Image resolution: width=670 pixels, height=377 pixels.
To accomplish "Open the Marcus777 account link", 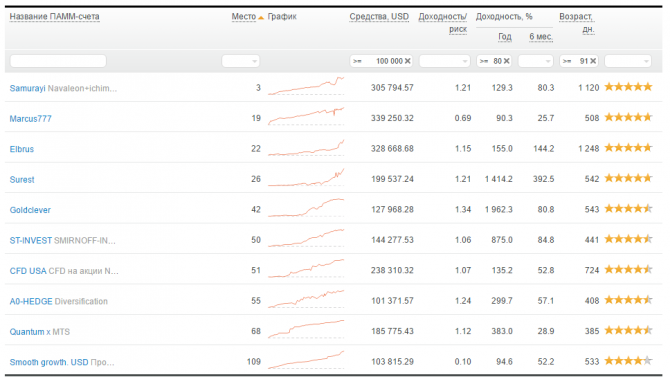I will click(30, 118).
